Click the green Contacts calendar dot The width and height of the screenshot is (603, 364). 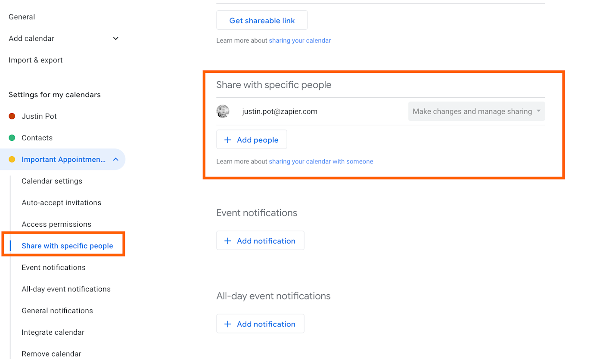[12, 138]
